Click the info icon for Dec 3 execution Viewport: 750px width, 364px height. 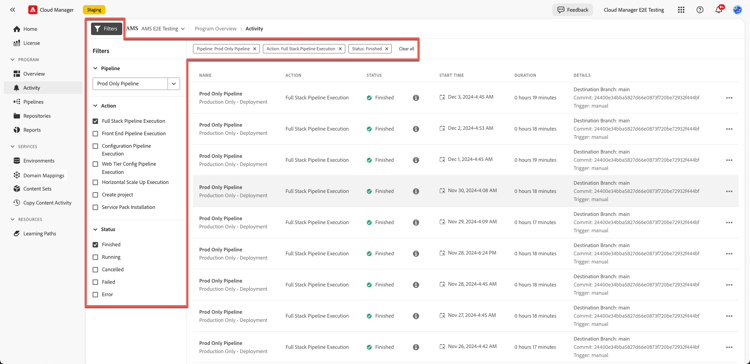(x=416, y=98)
